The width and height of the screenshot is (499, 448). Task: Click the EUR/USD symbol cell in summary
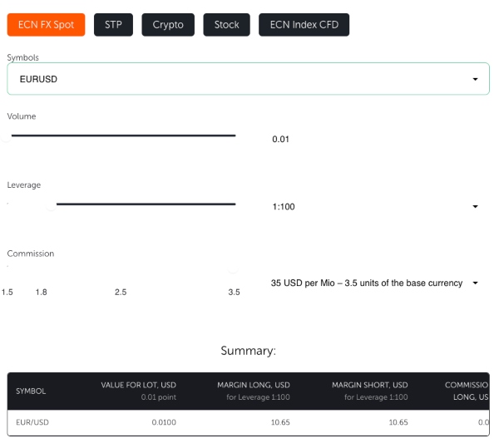tap(32, 422)
